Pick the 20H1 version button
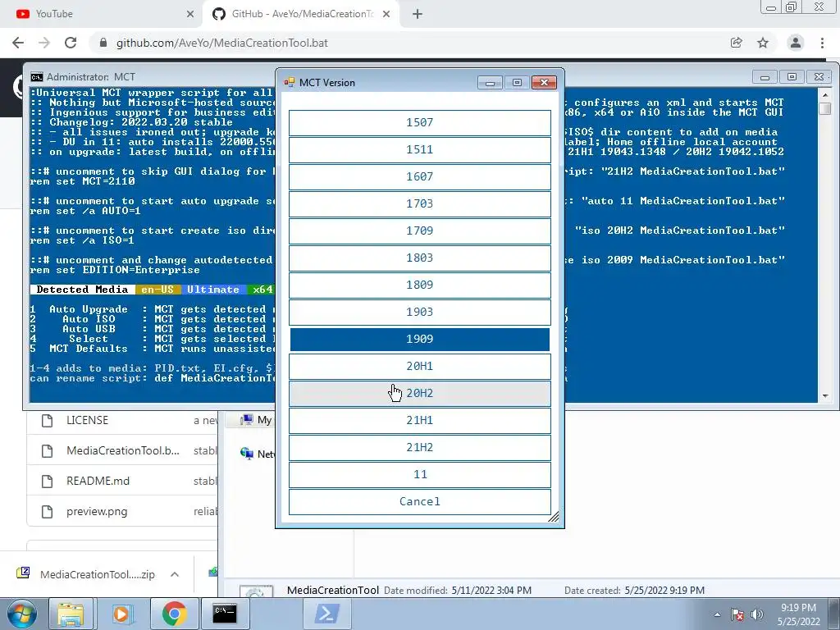Viewport: 840px width, 630px height. point(419,366)
